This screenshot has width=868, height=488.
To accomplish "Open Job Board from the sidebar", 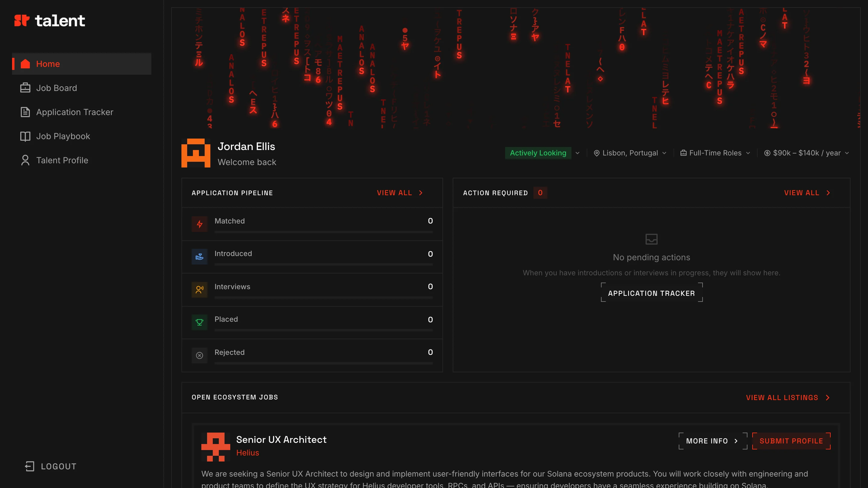I will (x=82, y=88).
